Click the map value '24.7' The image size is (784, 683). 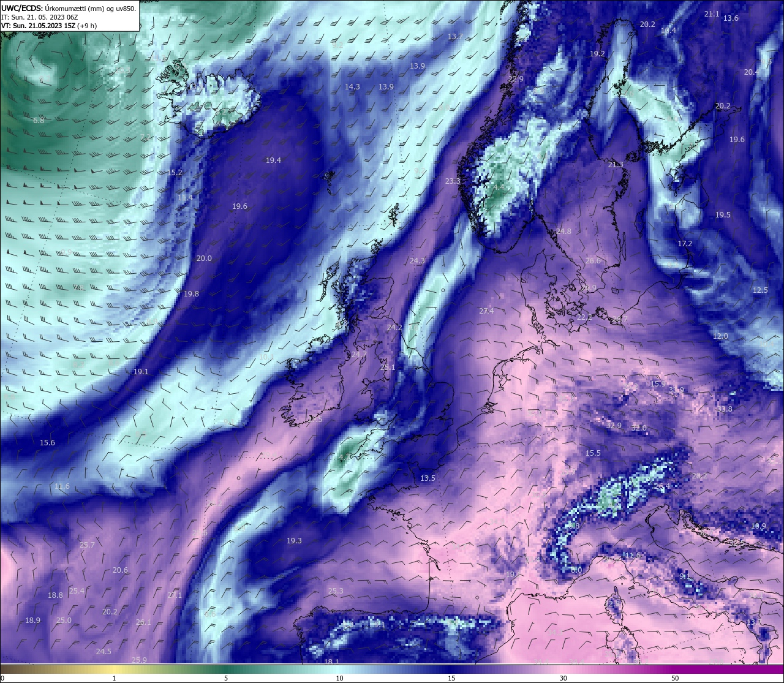(x=359, y=354)
